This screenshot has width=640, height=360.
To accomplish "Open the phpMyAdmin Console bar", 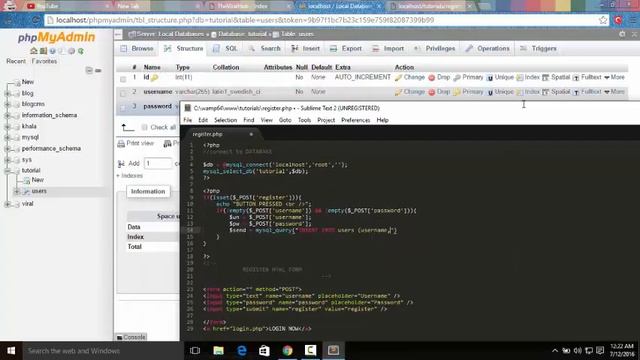I will (131, 337).
